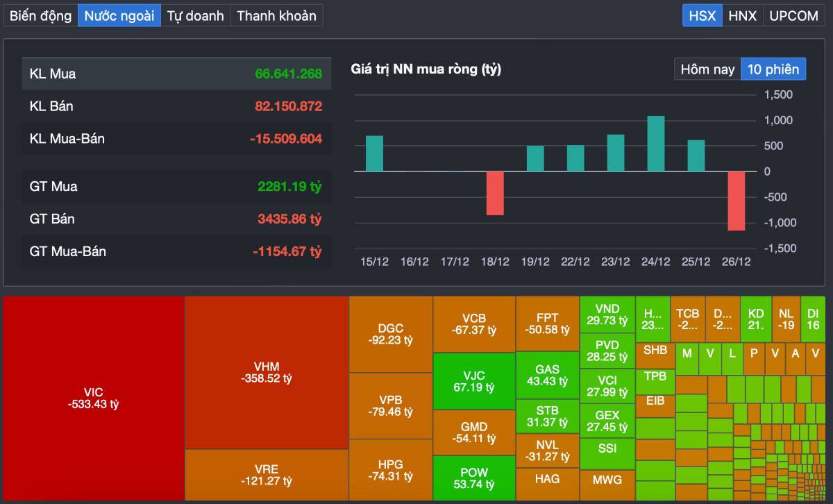
Task: Select the GAS tile 43.43 tỷ
Action: pos(547,375)
